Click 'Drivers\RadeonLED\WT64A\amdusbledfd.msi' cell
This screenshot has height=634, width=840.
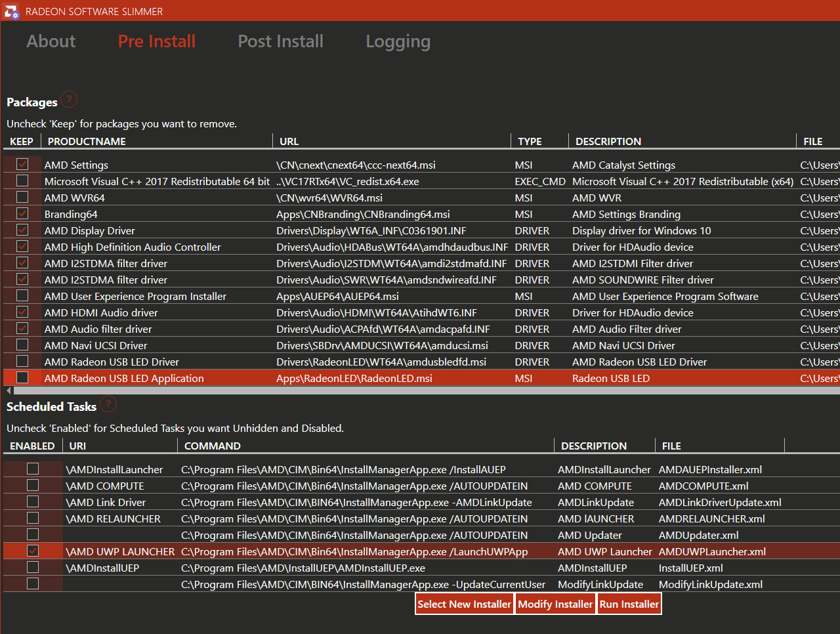click(x=381, y=362)
